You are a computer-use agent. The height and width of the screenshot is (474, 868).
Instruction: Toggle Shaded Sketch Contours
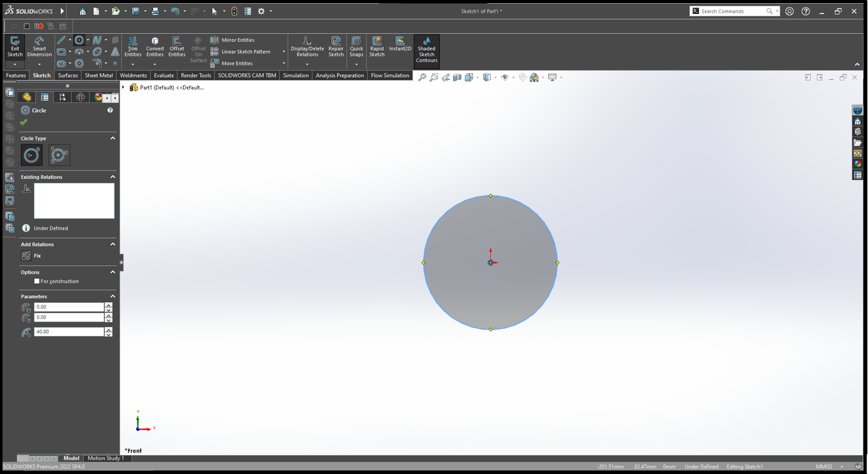(x=426, y=50)
